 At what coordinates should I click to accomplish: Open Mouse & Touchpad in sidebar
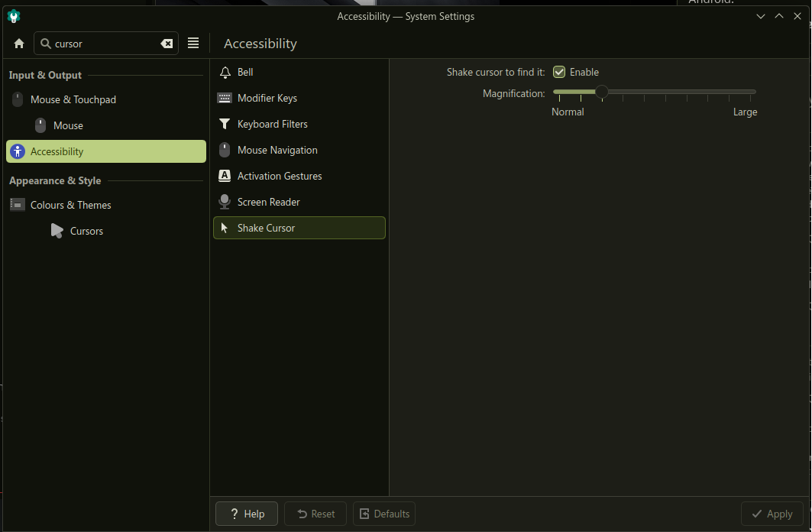[x=106, y=99]
